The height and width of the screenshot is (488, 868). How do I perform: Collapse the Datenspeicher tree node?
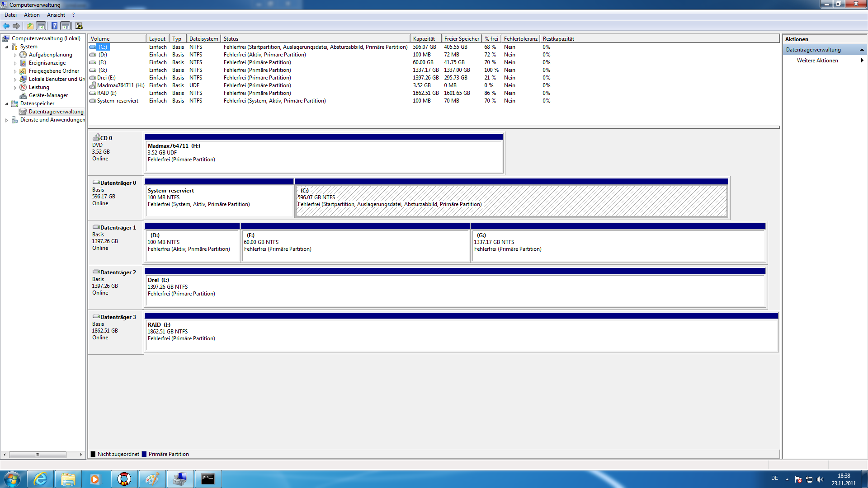tap(6, 104)
